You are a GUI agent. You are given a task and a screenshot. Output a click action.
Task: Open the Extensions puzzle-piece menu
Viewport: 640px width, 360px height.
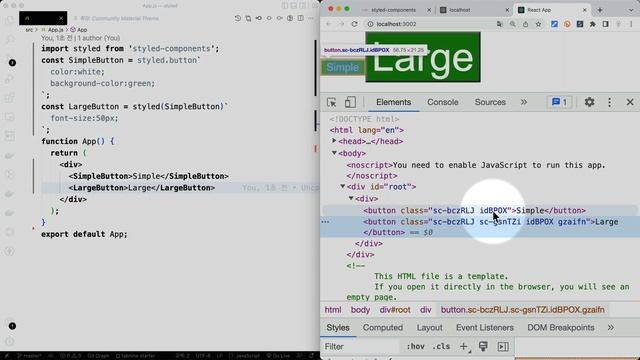[593, 24]
